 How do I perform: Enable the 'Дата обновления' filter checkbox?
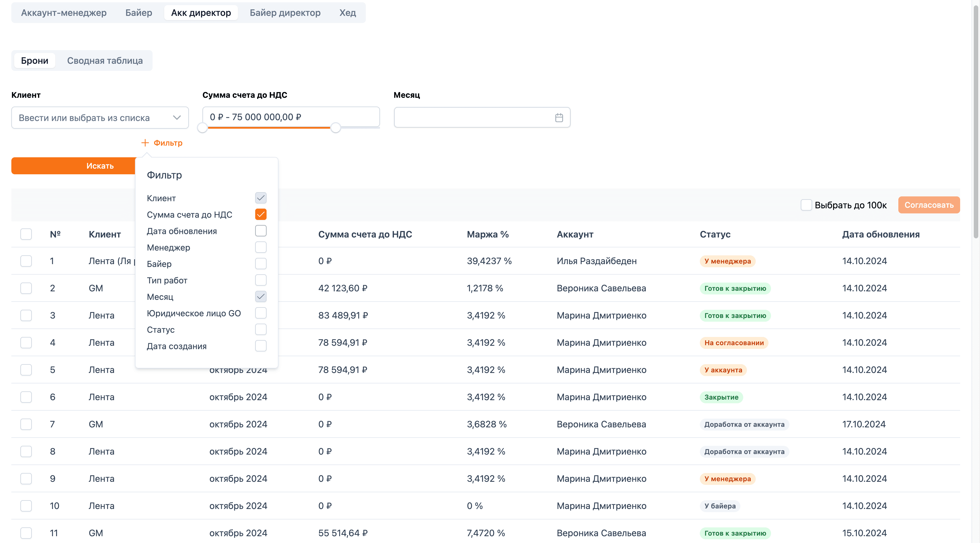coord(261,231)
